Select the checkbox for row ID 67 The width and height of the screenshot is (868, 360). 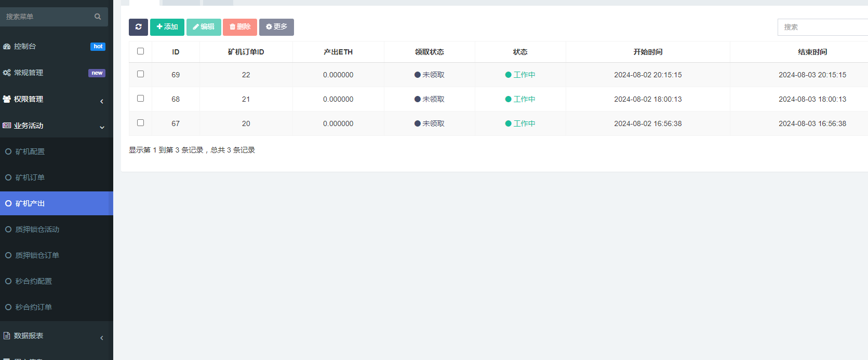tap(140, 123)
